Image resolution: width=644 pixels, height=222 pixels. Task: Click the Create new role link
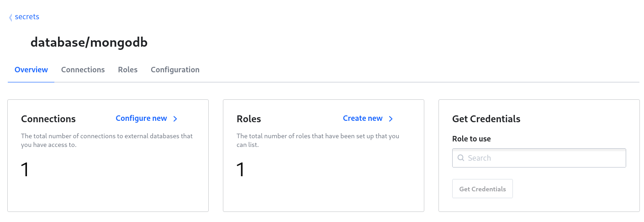[x=363, y=119]
